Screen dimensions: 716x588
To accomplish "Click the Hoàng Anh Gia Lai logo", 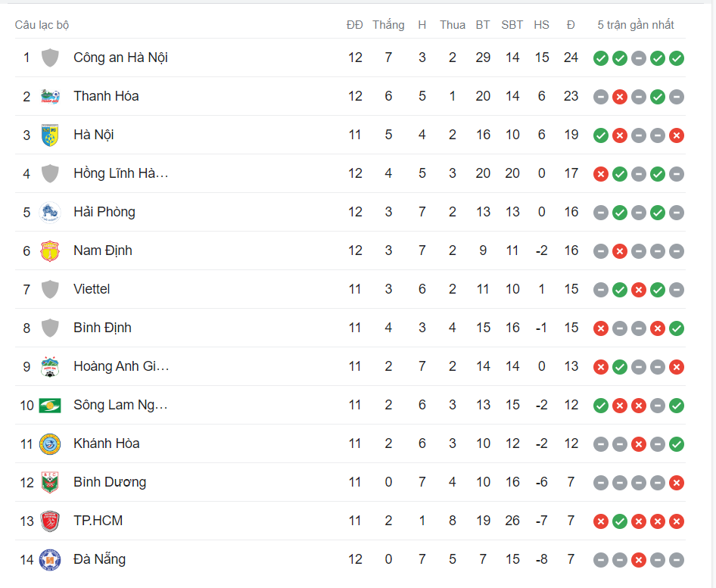I will 50,366.
